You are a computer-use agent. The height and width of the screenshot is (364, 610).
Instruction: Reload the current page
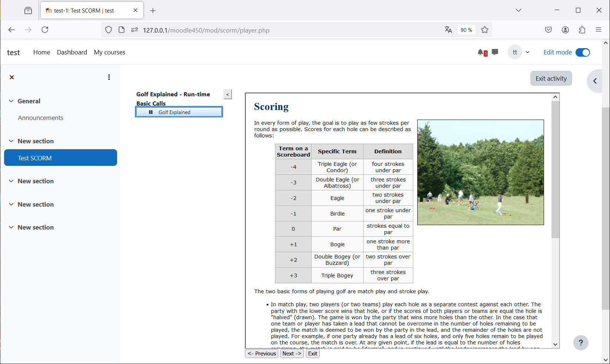point(45,30)
